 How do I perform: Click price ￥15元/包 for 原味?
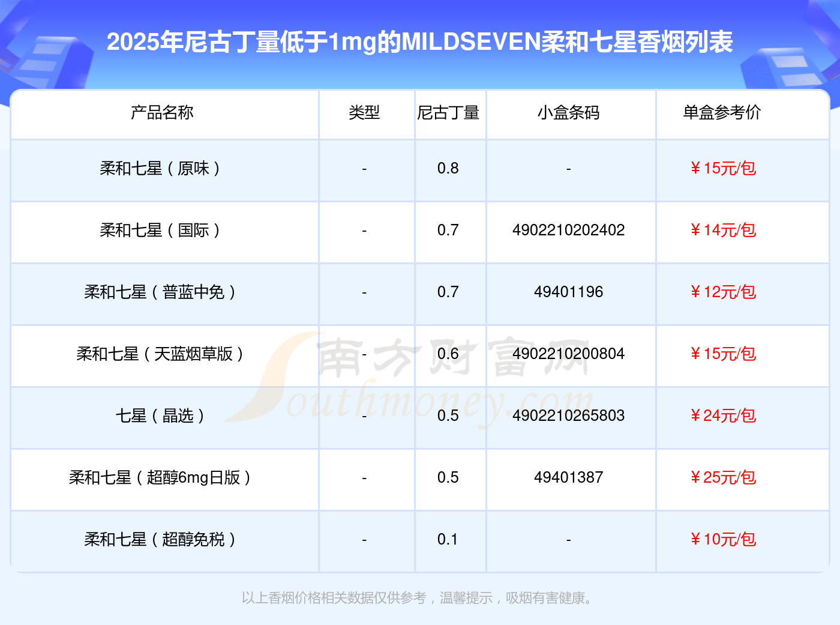coord(722,168)
